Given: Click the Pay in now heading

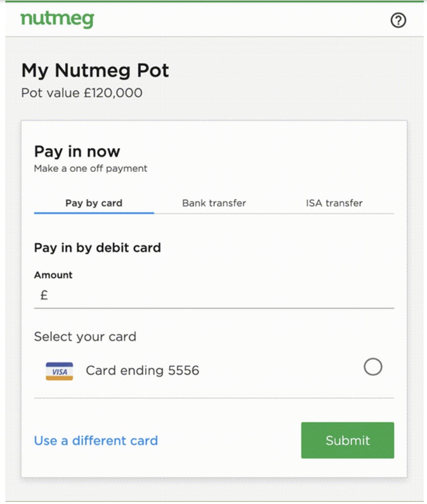Looking at the screenshot, I should point(77,152).
